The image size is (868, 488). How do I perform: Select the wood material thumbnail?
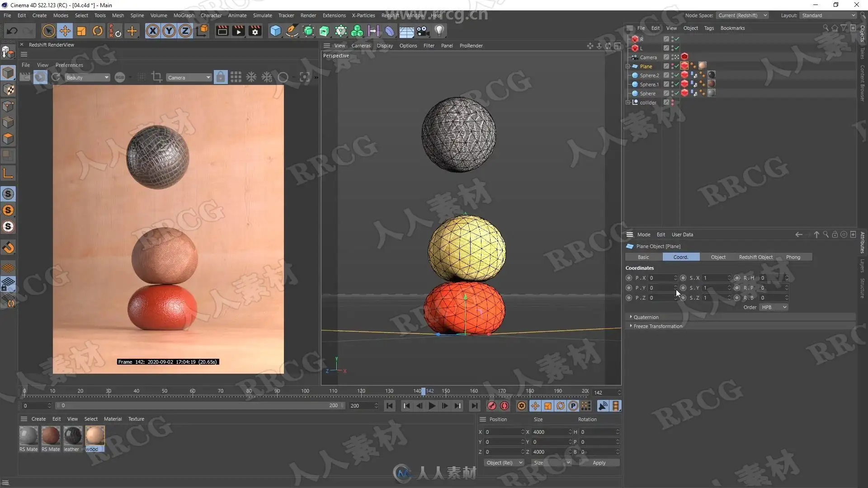(x=95, y=436)
